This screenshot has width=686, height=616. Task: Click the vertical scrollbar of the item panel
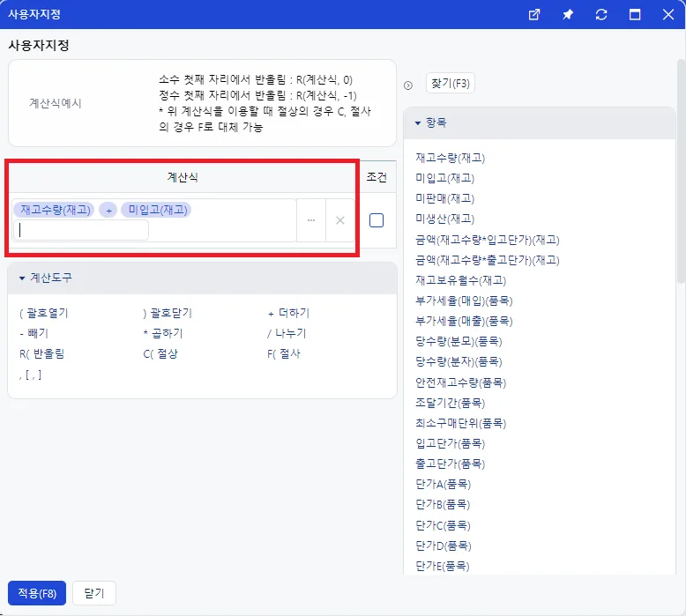pyautogui.click(x=682, y=170)
